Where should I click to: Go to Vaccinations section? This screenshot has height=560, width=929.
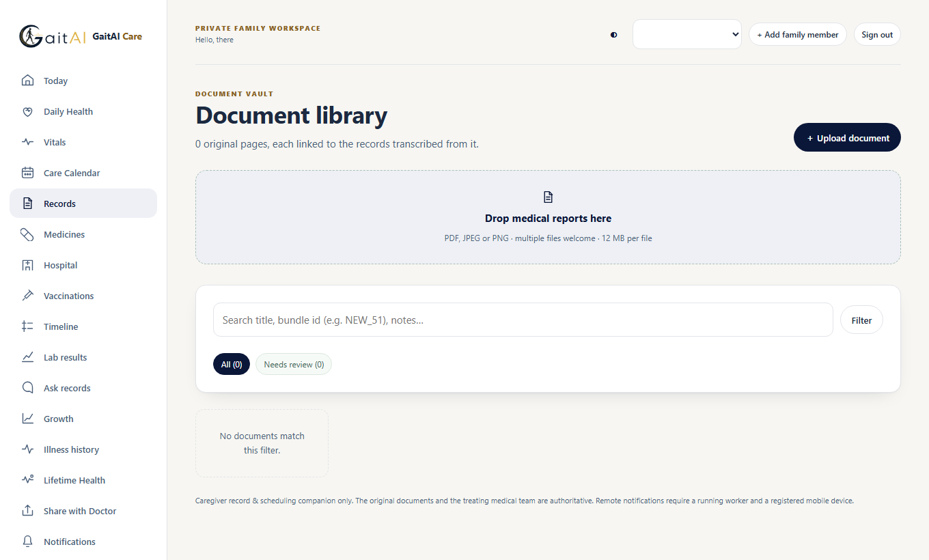pyautogui.click(x=83, y=296)
